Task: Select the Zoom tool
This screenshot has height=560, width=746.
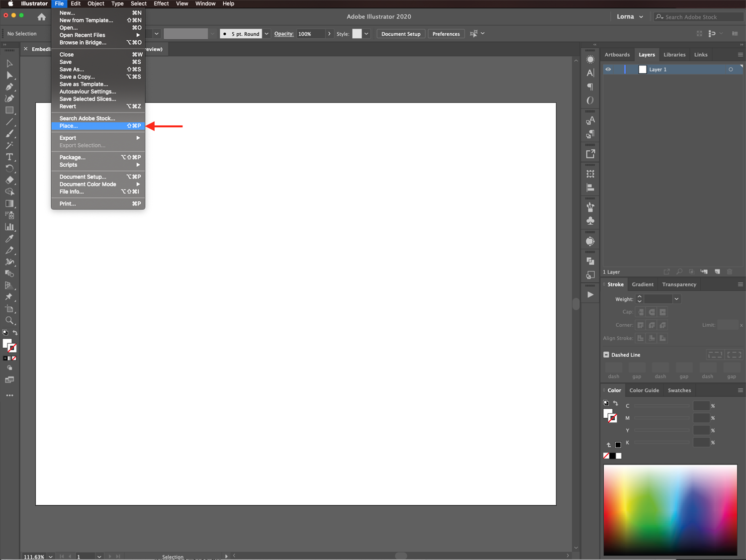Action: 9,321
